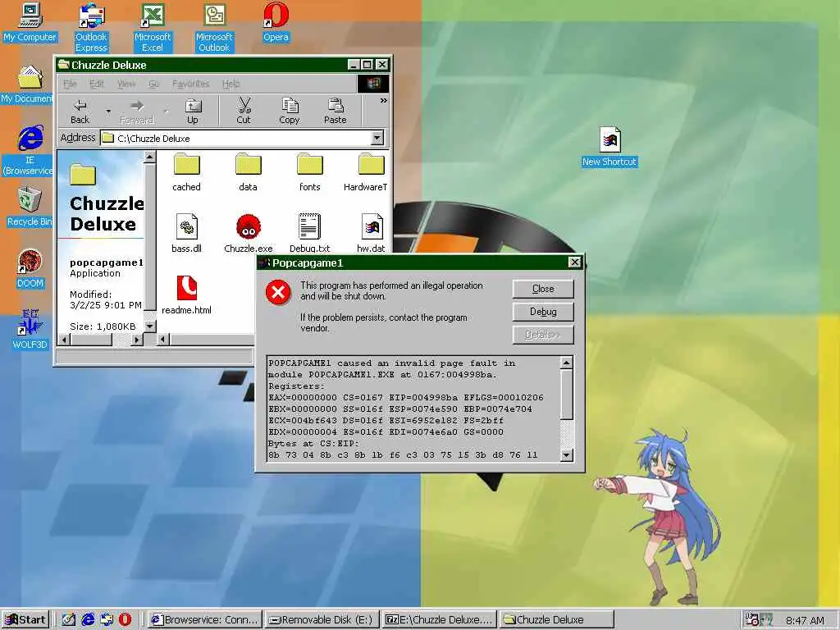Open My Documents desktop folder
Viewport: 840px width, 630px height.
(x=28, y=84)
